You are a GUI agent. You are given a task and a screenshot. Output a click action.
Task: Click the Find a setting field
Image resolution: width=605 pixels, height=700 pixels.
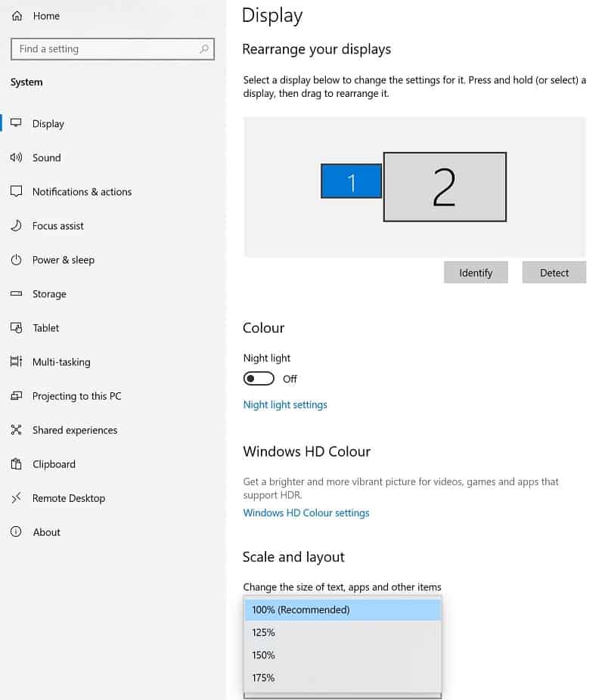(x=113, y=48)
